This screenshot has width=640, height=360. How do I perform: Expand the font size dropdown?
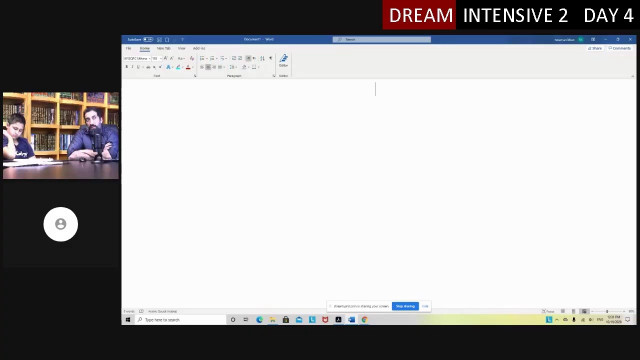click(161, 58)
